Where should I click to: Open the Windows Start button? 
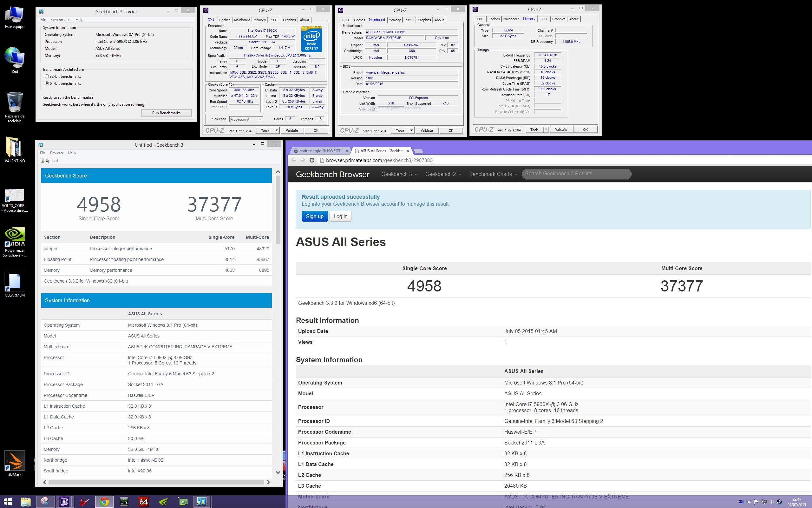point(7,502)
